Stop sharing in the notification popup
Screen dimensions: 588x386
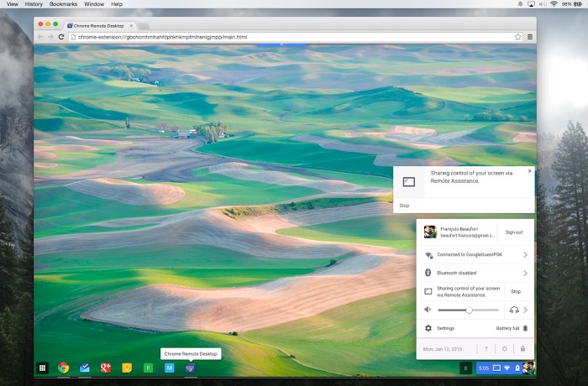pos(404,205)
